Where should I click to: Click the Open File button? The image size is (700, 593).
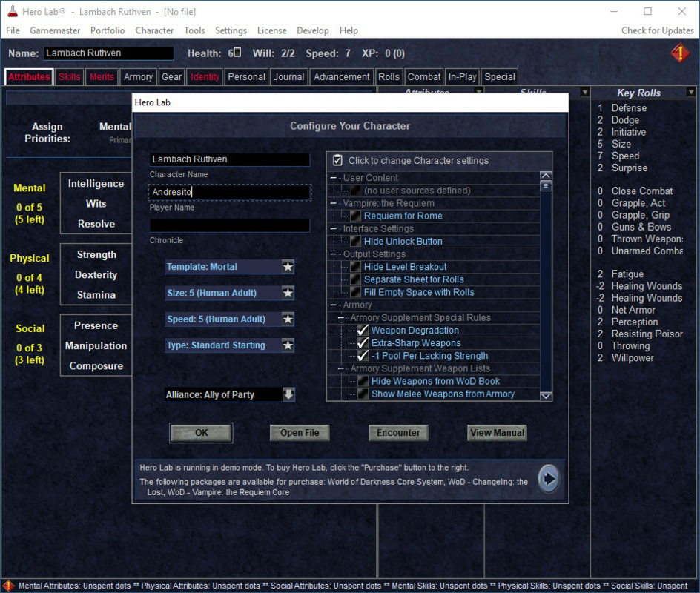click(x=300, y=433)
